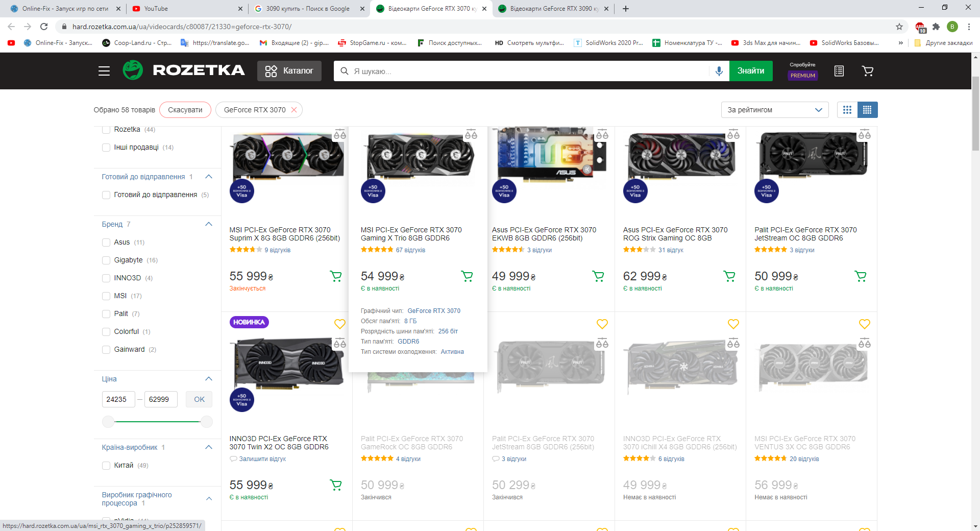The image size is (980, 531).
Task: Collapse Виробник графічного процесора section
Action: [209, 499]
